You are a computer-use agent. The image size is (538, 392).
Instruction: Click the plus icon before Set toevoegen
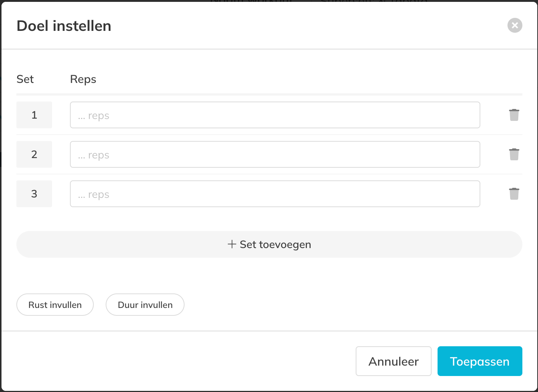coord(232,244)
